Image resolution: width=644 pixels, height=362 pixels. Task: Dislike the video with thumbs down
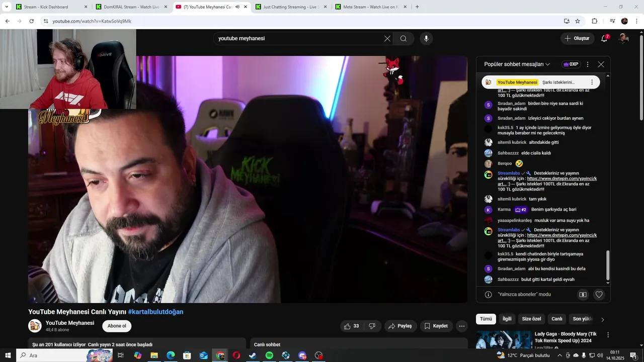coord(372,326)
